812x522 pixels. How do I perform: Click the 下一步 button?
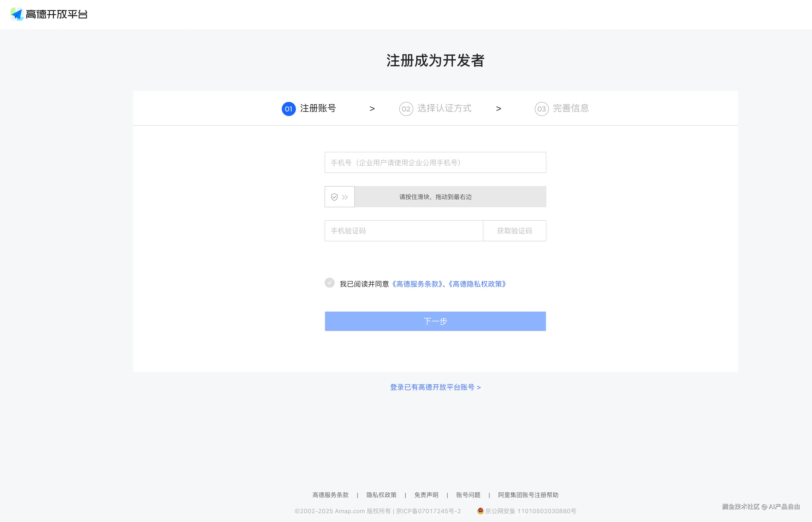435,321
